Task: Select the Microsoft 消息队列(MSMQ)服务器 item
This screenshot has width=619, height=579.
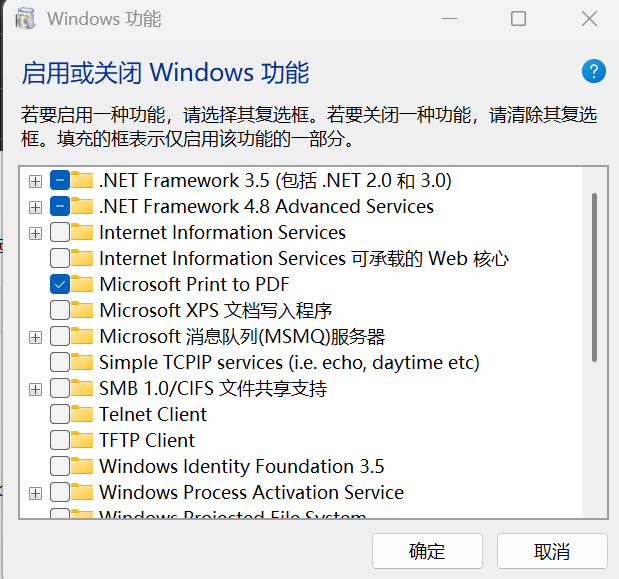Action: point(241,336)
